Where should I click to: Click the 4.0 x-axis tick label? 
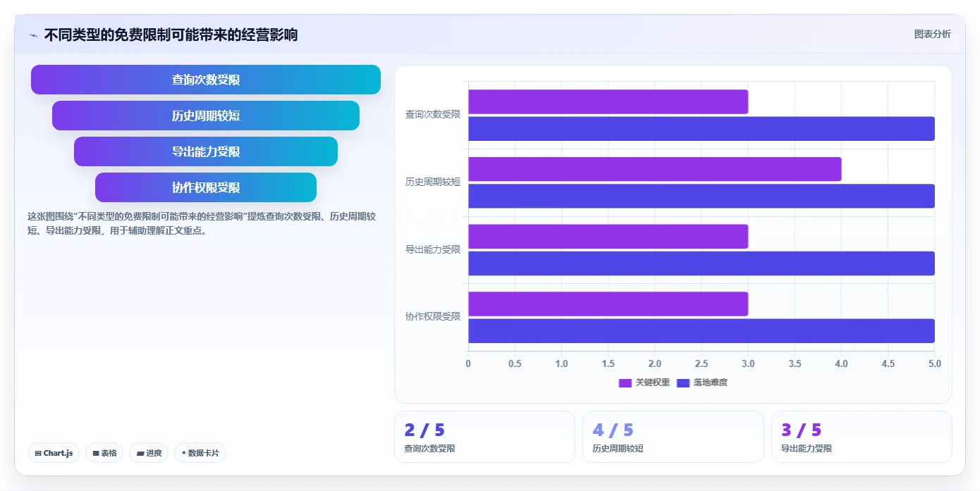(841, 363)
